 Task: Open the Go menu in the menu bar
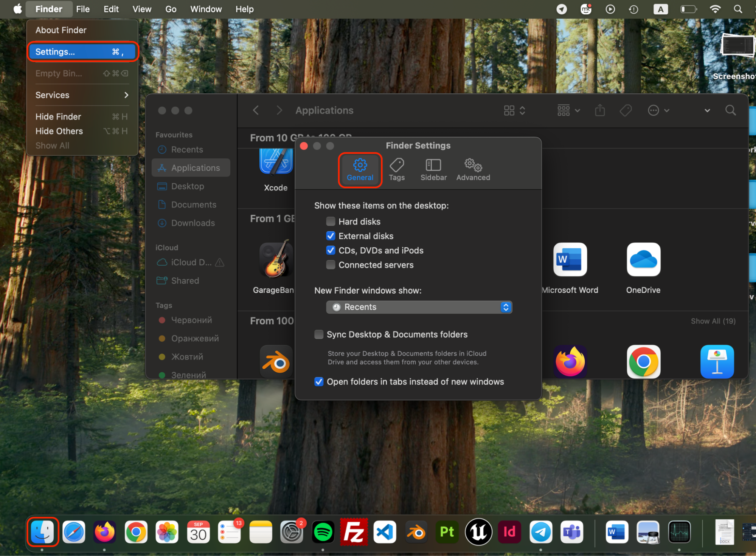pos(171,9)
